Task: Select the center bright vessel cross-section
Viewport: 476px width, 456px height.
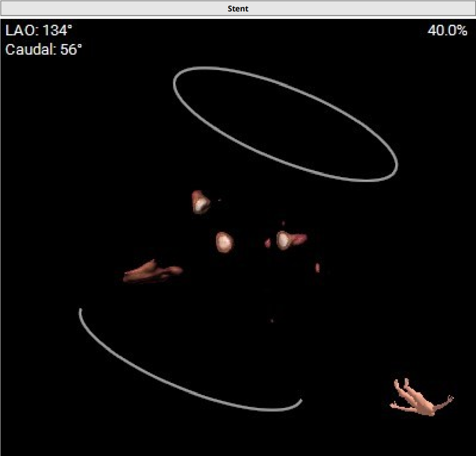Action: click(x=224, y=241)
